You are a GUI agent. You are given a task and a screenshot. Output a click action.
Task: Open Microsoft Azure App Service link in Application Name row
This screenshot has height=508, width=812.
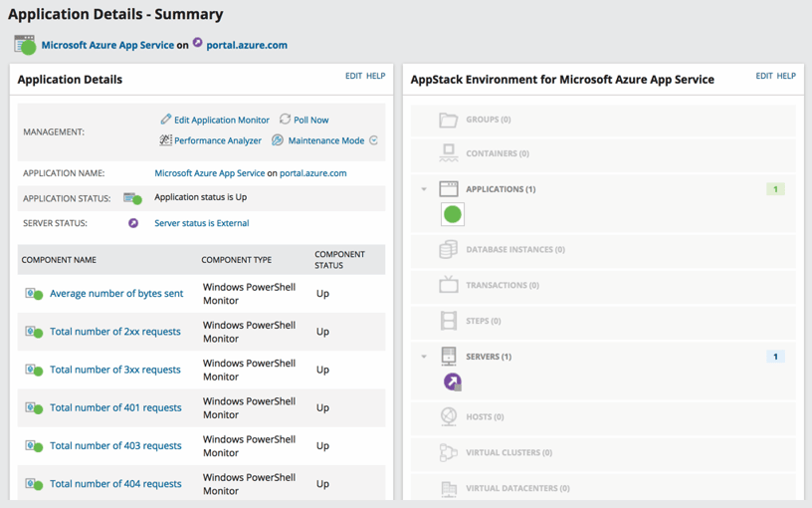point(210,173)
